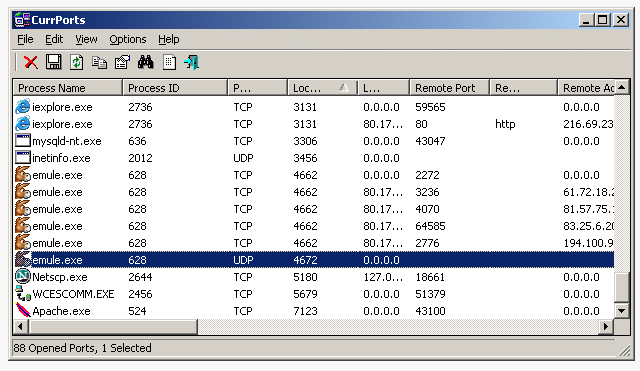Sort by Remote Port column header
640x371 pixels.
pyautogui.click(x=450, y=88)
